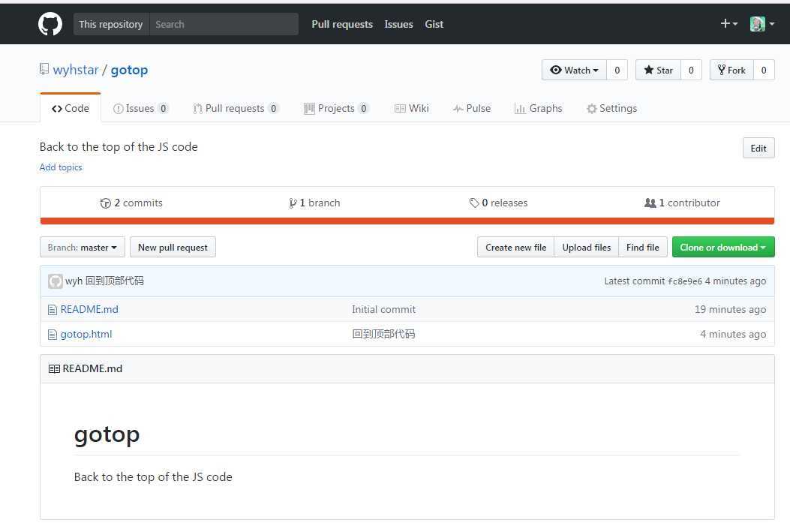Open the Branch: master dropdown
790x532 pixels.
pos(82,248)
